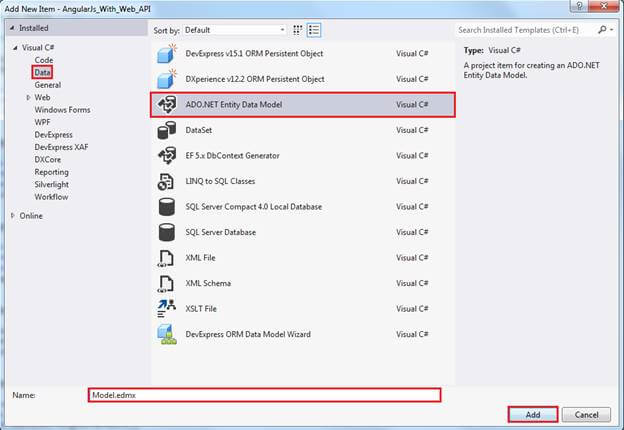Click the Add button
Image resolution: width=624 pixels, height=430 pixels.
pos(533,414)
